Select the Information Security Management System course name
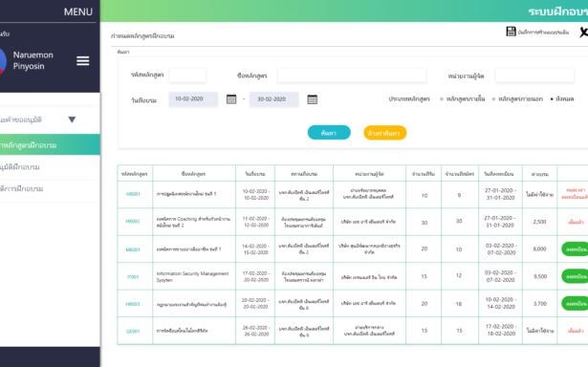 (x=192, y=276)
